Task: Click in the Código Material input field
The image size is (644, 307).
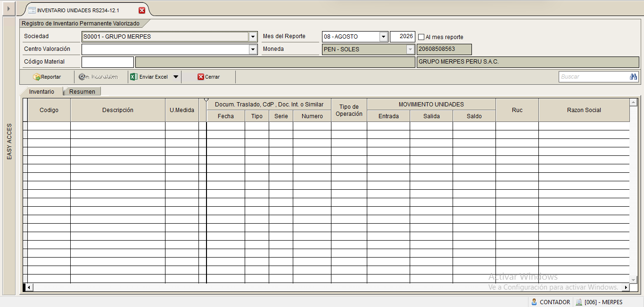Action: point(107,62)
